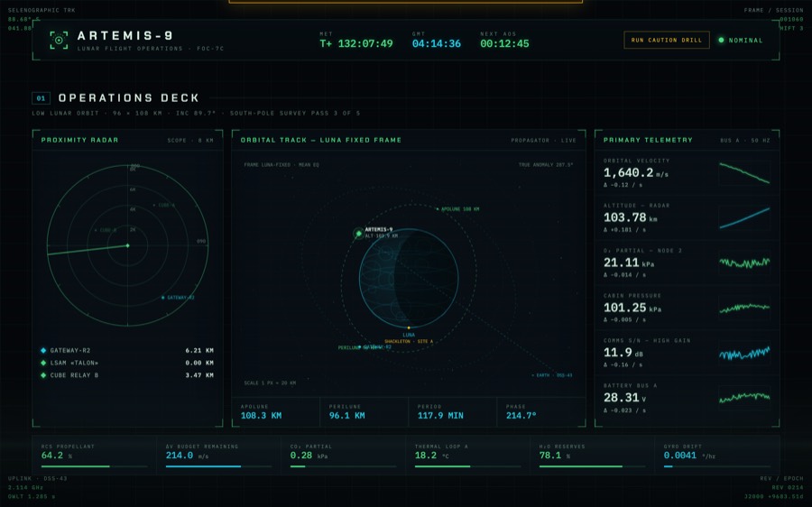Click the 1,640.2 m/s orbital velocity value

tap(636, 173)
